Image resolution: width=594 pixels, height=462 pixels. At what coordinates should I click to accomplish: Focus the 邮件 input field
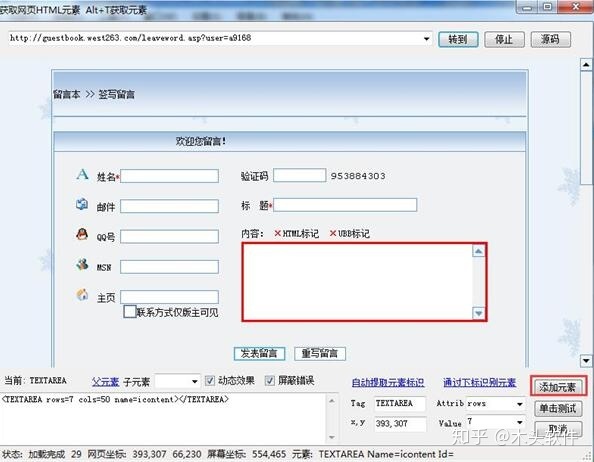[169, 206]
